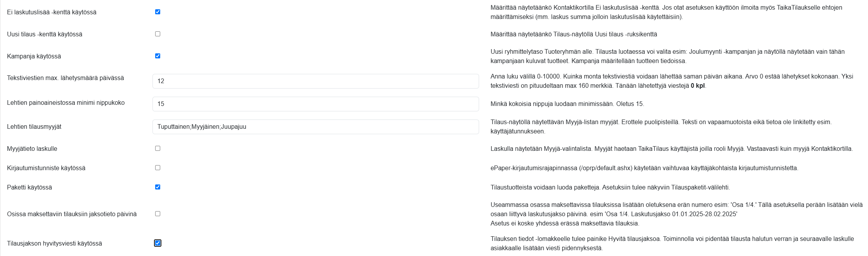The width and height of the screenshot is (868, 256).
Task: Check the 'Kirjautumistunniste käytössä' box
Action: (157, 167)
